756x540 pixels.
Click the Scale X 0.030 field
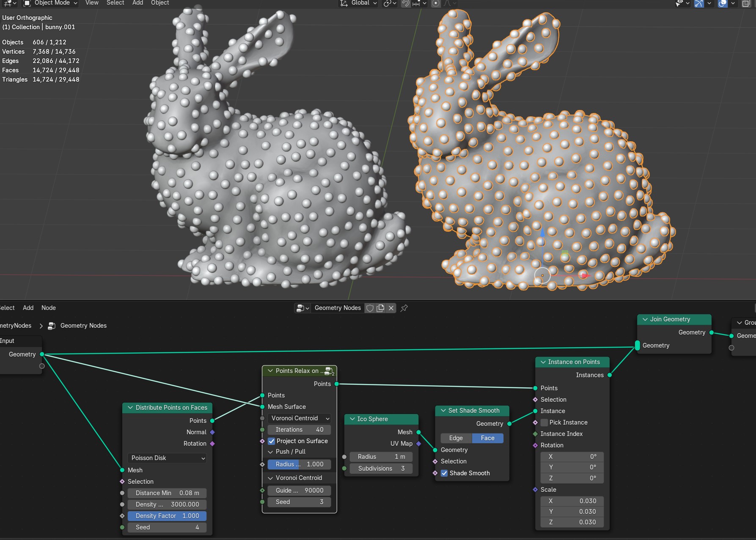click(x=572, y=501)
